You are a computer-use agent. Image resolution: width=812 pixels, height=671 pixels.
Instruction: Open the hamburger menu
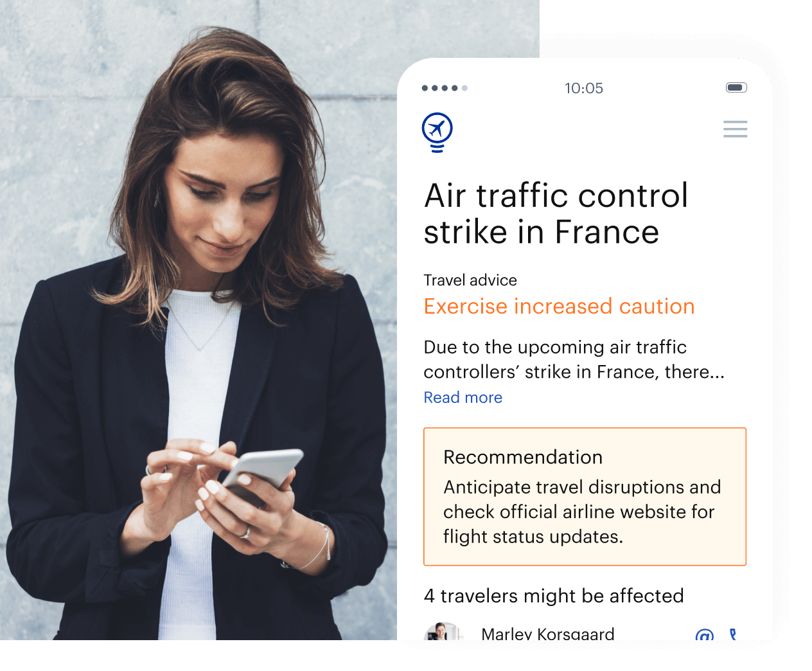pos(735,129)
